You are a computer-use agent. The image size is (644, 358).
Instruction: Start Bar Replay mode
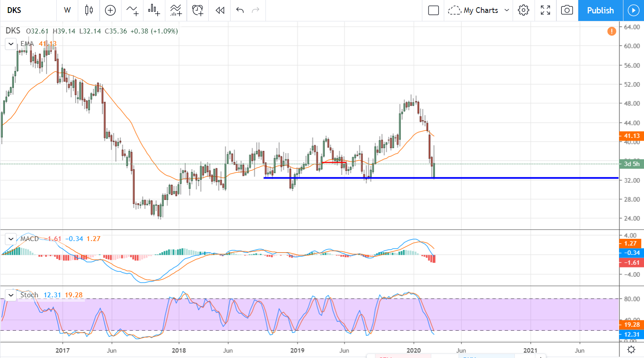pos(220,10)
